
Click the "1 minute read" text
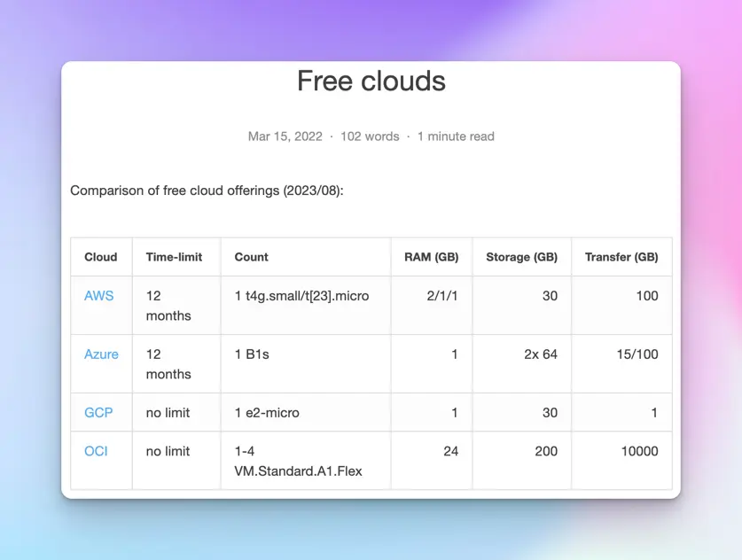(456, 136)
